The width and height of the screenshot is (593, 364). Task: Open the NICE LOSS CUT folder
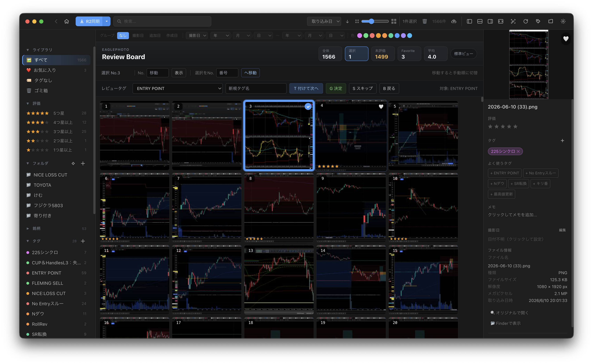56,175
